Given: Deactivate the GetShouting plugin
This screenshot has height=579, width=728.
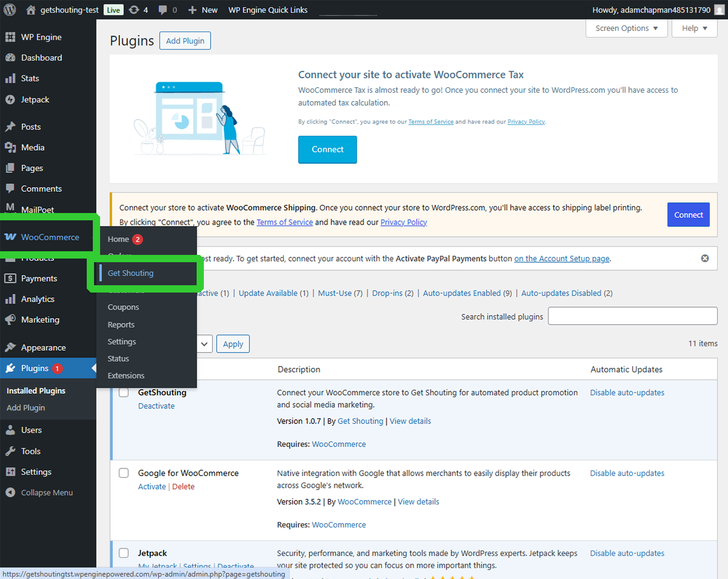Looking at the screenshot, I should [157, 405].
